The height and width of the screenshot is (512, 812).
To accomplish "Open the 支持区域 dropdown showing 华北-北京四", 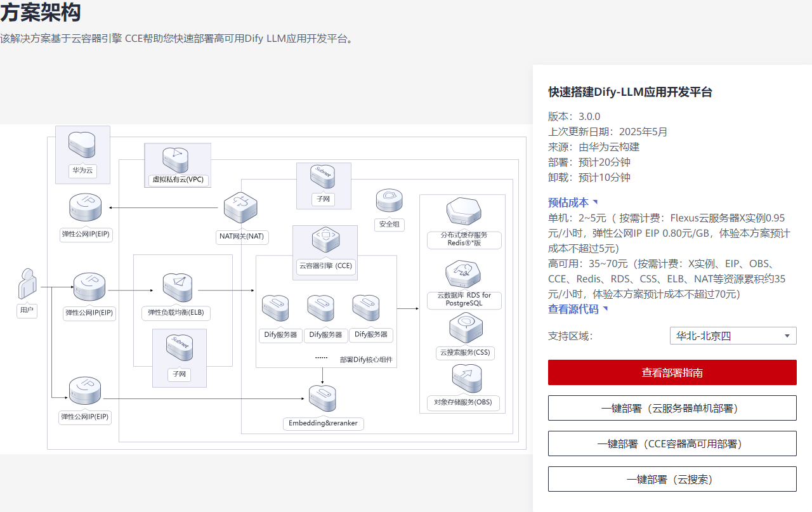I will click(733, 336).
